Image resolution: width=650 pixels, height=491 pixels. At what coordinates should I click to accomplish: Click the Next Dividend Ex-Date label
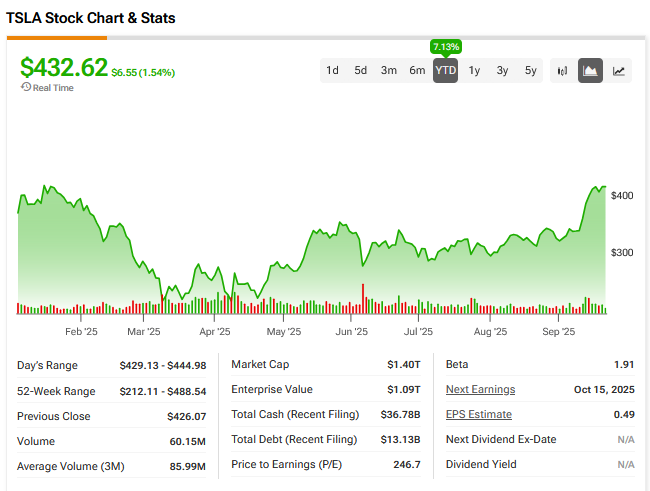(501, 439)
